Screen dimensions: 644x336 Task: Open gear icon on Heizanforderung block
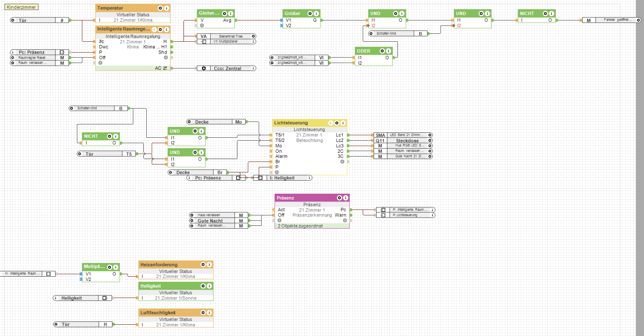coord(203,264)
